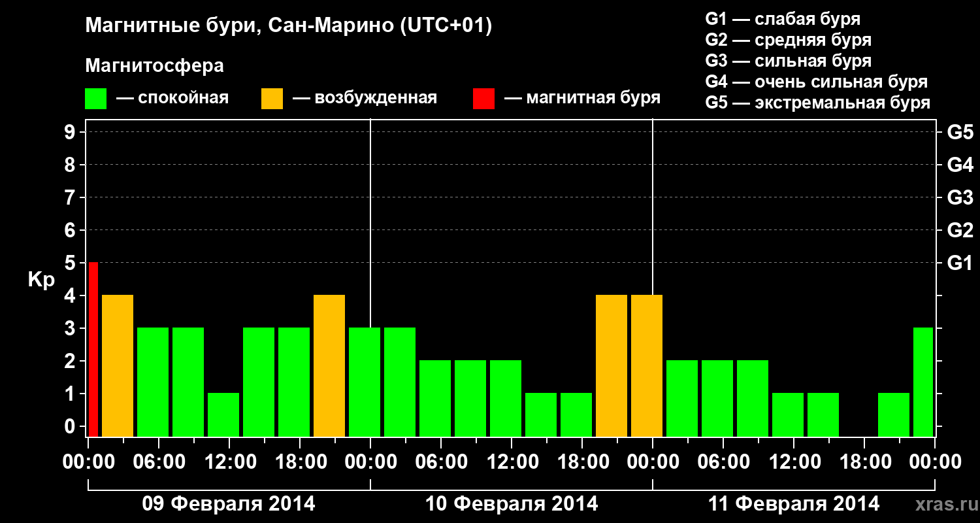Viewport: 980px width, 523px height.
Task: Click the '18:00' time label under 11 Февраля
Action: 864,462
